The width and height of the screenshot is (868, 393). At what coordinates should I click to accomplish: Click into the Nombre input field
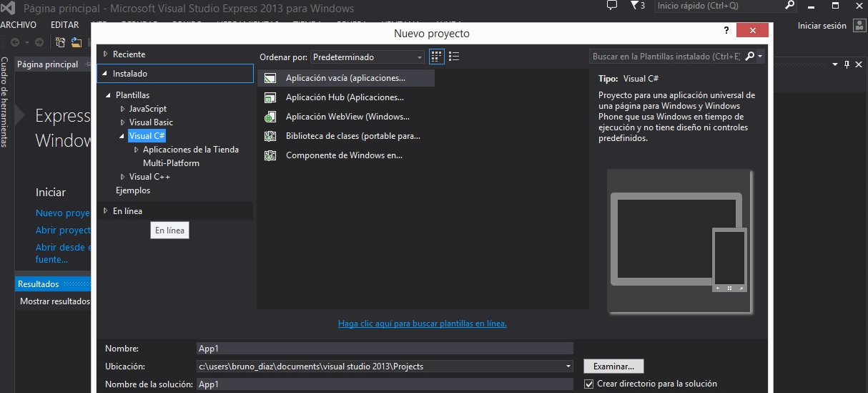coord(385,349)
